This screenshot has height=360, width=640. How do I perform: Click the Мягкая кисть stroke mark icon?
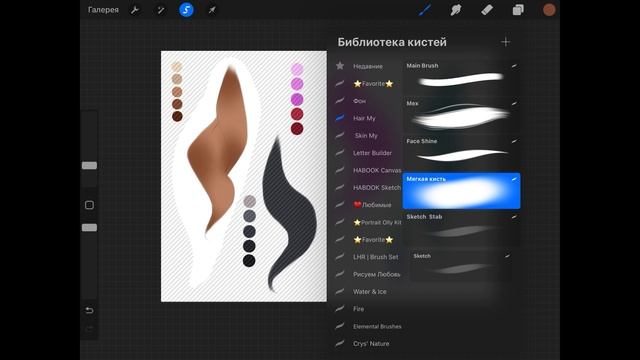click(514, 179)
